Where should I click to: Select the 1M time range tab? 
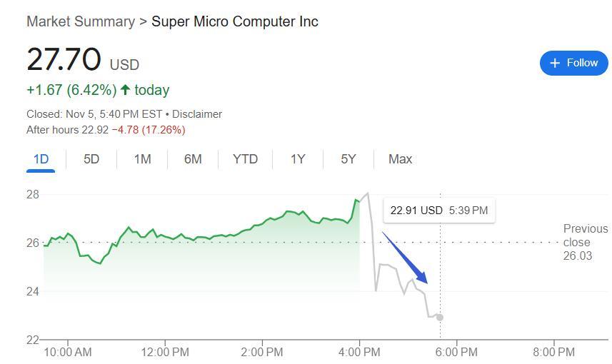click(x=142, y=159)
